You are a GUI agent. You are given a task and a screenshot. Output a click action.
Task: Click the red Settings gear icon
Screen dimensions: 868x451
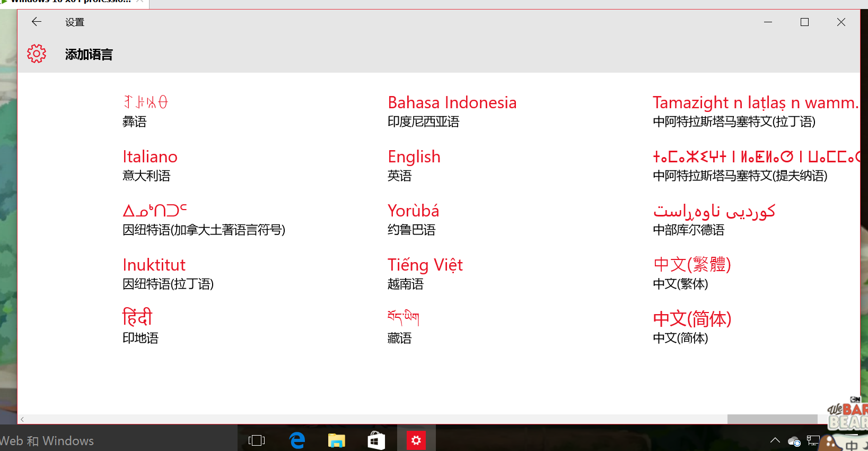click(37, 54)
